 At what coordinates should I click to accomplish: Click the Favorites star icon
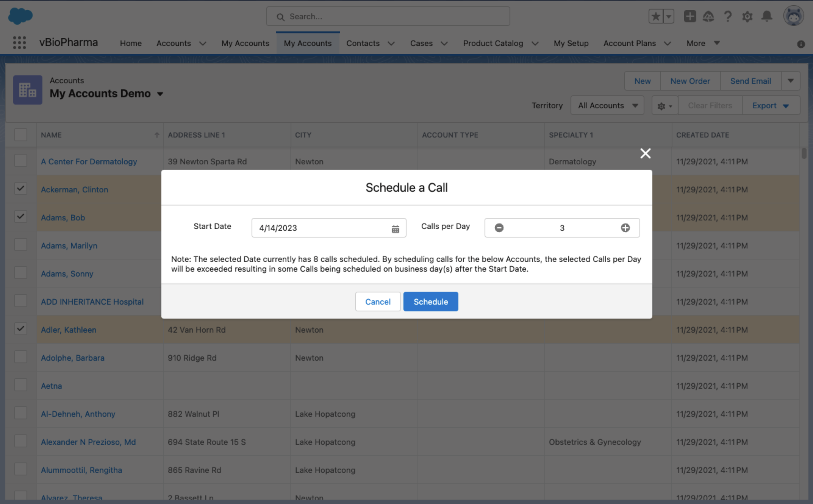[x=655, y=16]
